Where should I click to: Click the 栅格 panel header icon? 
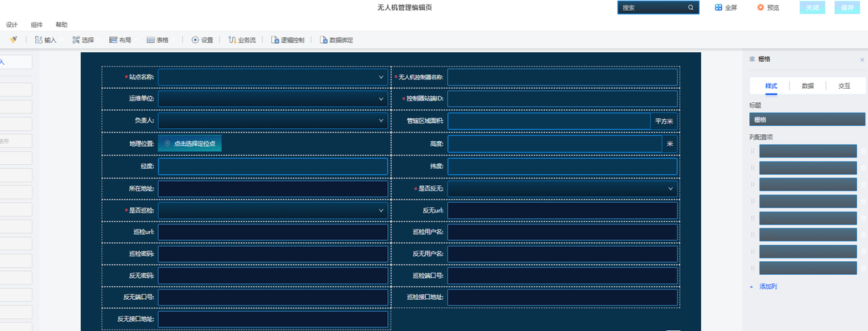pos(752,60)
